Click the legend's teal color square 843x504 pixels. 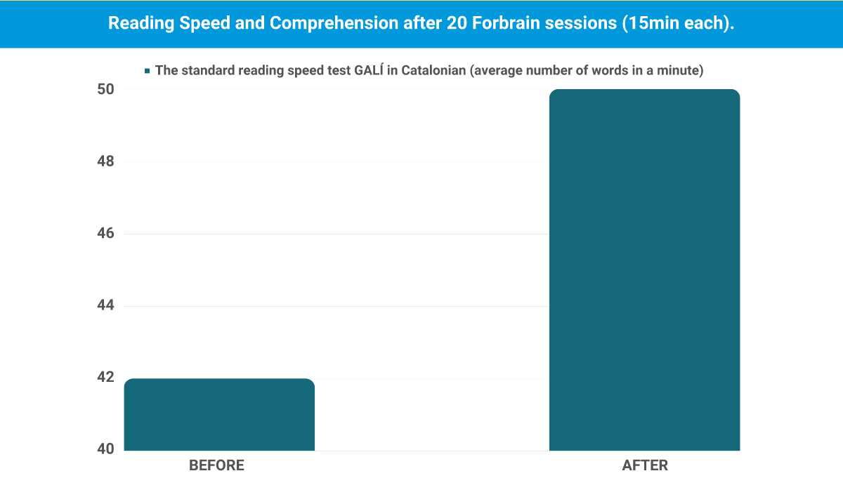(148, 71)
